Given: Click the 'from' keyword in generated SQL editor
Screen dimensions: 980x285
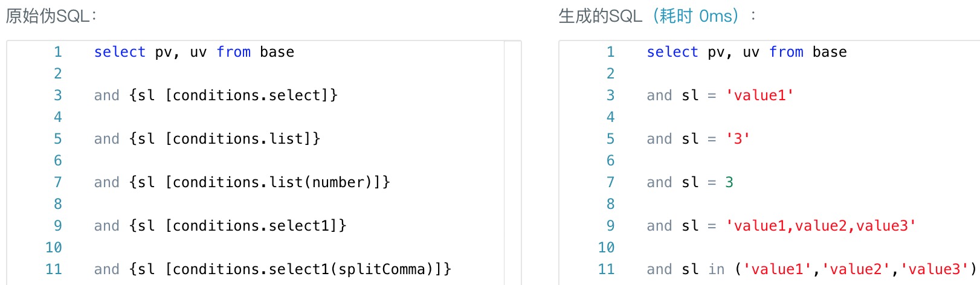Looking at the screenshot, I should tap(786, 52).
